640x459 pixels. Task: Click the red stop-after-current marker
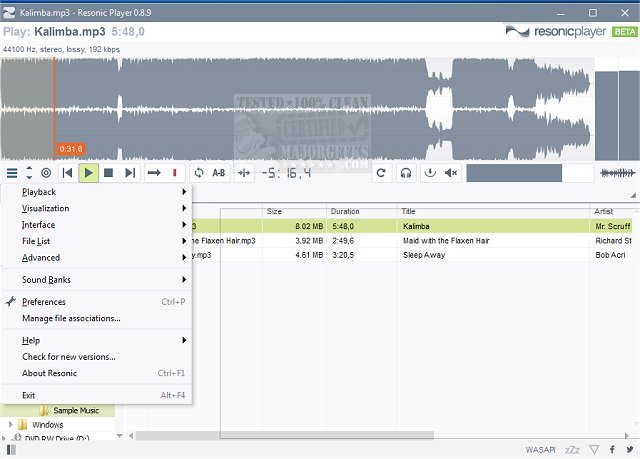tap(175, 173)
